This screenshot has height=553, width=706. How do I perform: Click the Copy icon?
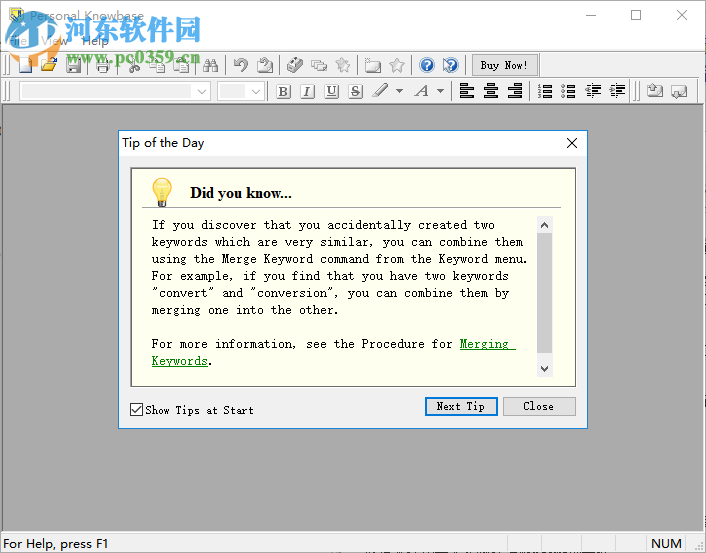point(157,66)
